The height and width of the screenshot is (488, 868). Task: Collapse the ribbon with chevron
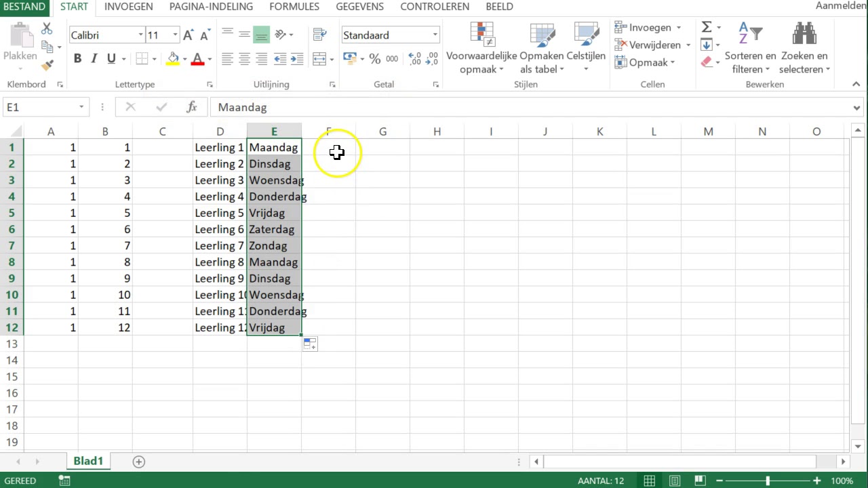[x=856, y=85]
